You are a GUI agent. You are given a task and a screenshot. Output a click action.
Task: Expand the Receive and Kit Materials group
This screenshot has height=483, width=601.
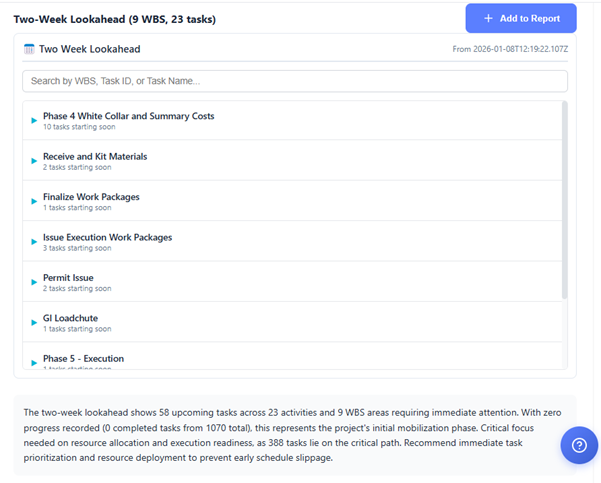click(x=34, y=161)
